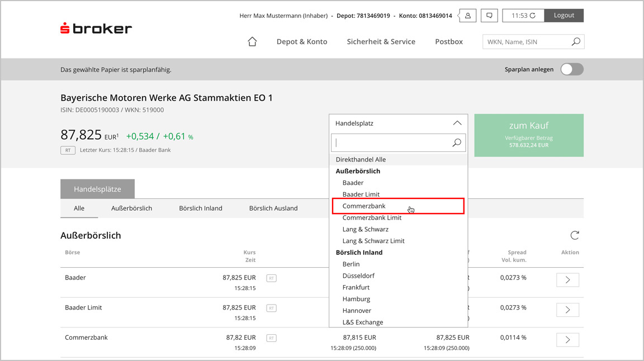Click the 0,0114 % spread value
This screenshot has height=361, width=644.
click(x=513, y=338)
